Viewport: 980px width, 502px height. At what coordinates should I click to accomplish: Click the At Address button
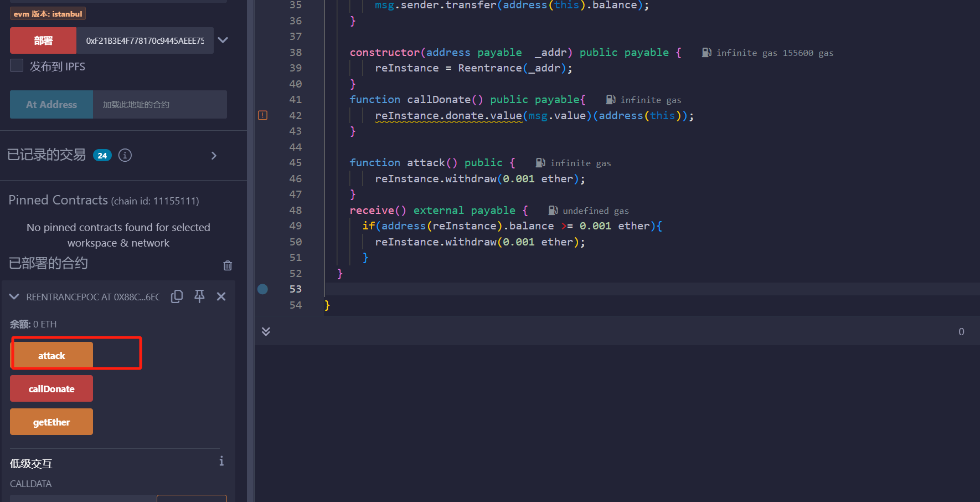point(51,104)
